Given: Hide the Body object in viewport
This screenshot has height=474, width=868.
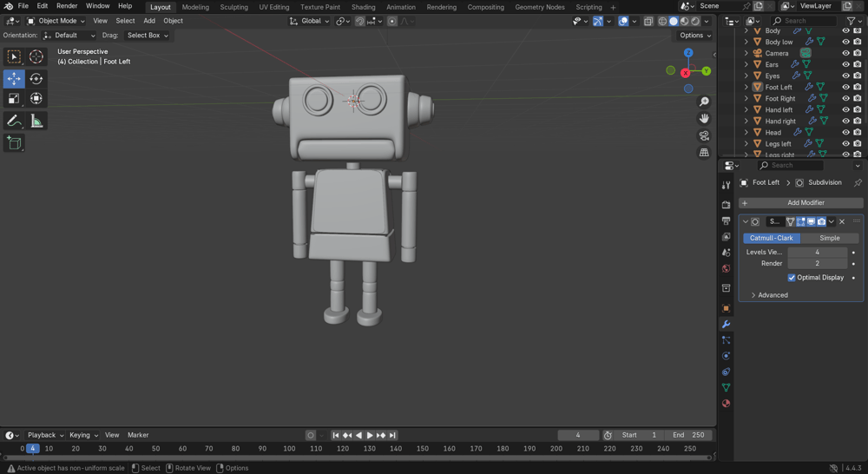Looking at the screenshot, I should coord(845,30).
